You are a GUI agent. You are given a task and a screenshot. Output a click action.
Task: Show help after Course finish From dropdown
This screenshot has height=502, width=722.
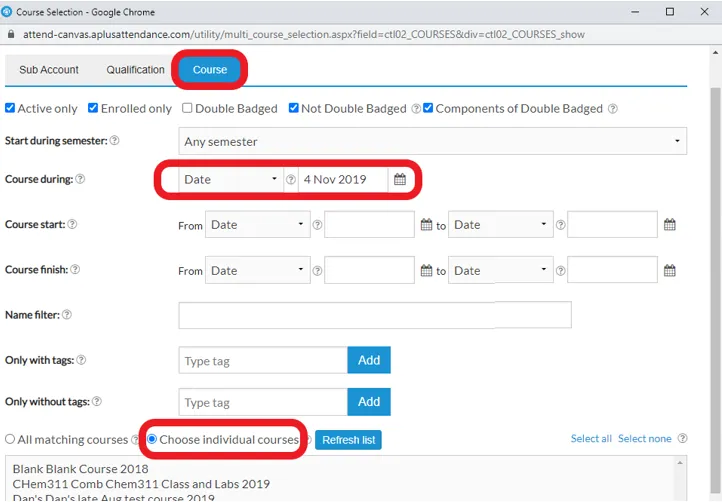[317, 271]
